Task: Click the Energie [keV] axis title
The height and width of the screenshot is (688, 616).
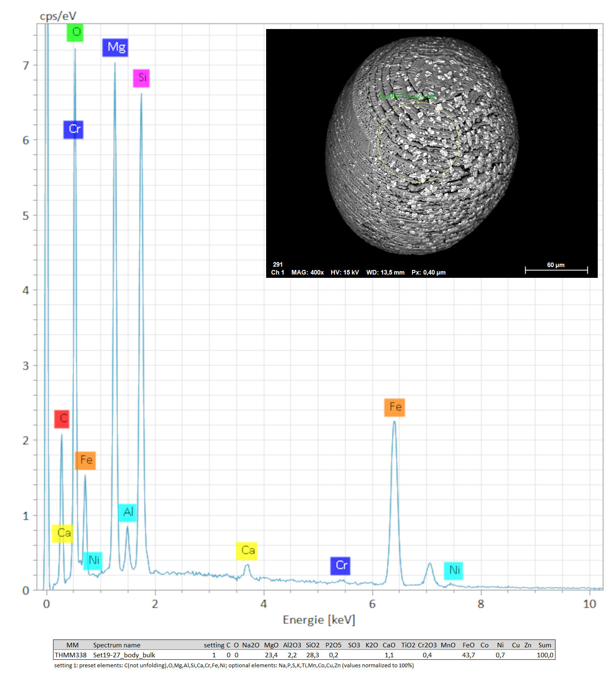Action: pyautogui.click(x=319, y=620)
